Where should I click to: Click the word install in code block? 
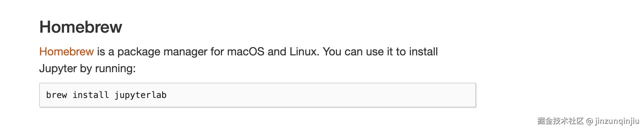(x=91, y=95)
